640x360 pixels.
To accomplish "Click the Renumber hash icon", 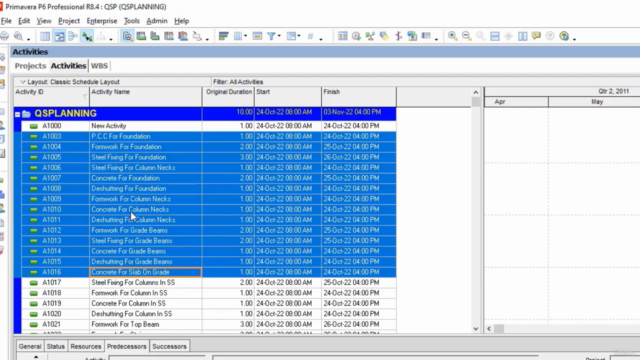I will (x=310, y=36).
